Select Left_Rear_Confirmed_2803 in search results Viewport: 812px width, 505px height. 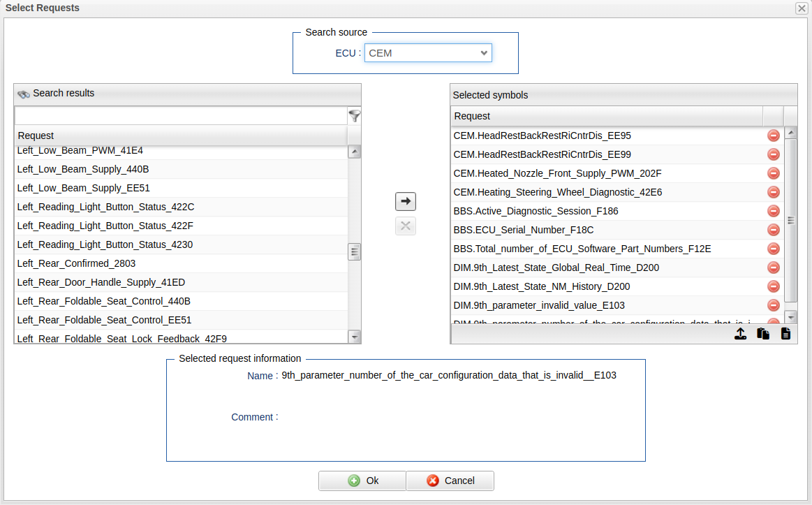77,263
